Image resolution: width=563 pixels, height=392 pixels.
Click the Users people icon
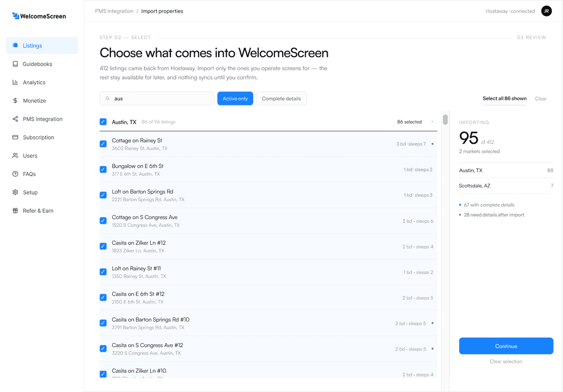15,156
